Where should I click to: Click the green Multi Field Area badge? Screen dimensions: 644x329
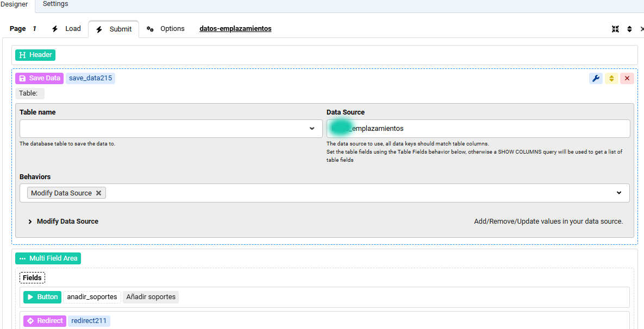[48, 258]
